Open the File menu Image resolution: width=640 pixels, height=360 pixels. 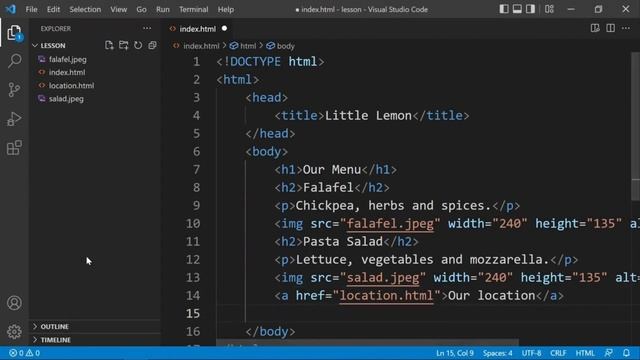pos(31,9)
